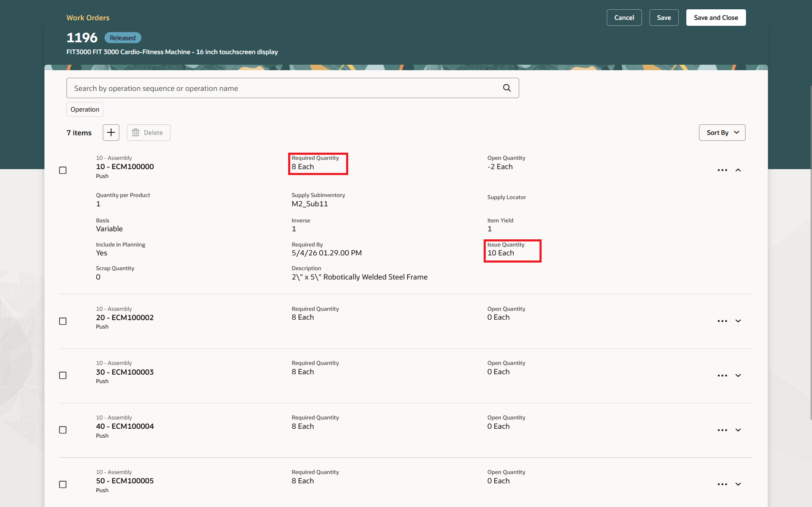Collapse the ECM100000 item details
The width and height of the screenshot is (812, 507).
point(738,170)
